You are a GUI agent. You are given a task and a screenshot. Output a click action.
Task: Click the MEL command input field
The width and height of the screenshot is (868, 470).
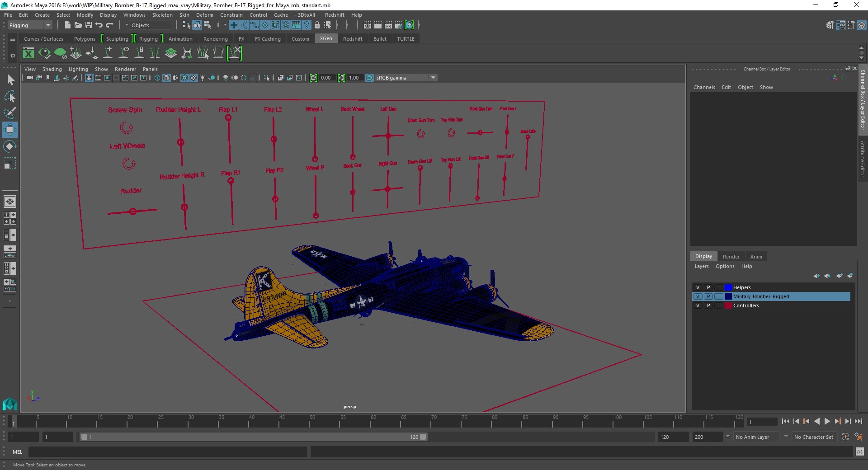[168, 451]
